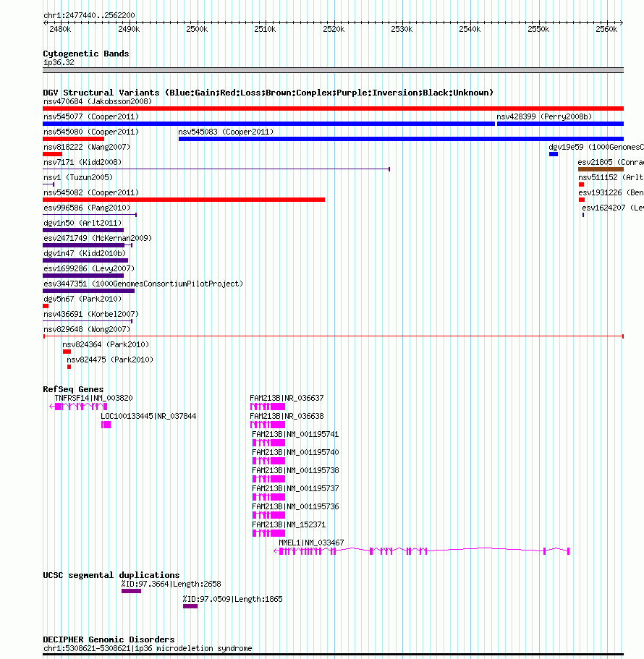The width and height of the screenshot is (644, 659).
Task: Click the dgv19e59 blue variant block
Action: tap(554, 154)
